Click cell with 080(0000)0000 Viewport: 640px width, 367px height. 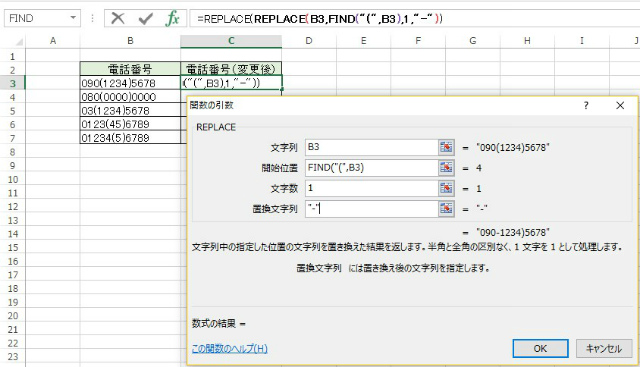(130, 97)
